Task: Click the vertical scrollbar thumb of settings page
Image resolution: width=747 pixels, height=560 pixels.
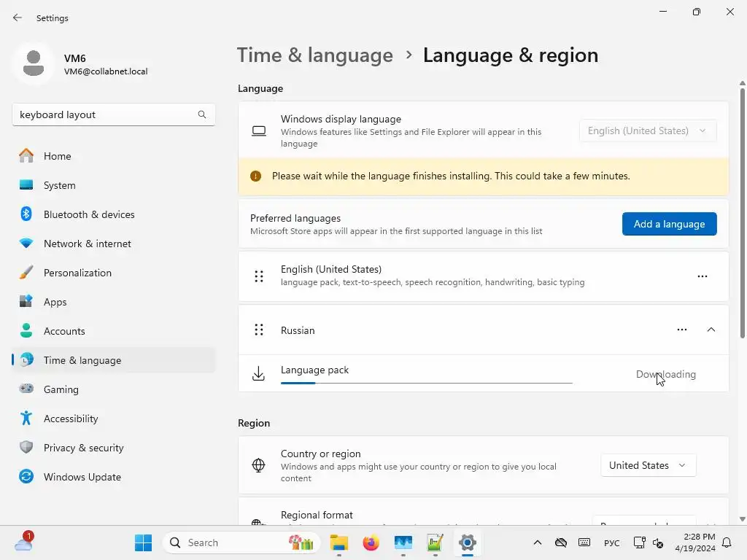Action: [x=742, y=212]
